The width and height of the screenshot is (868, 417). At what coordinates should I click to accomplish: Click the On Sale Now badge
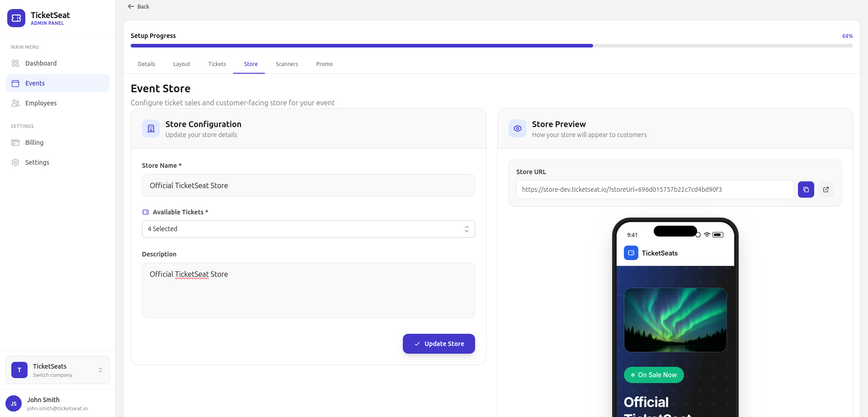(654, 375)
